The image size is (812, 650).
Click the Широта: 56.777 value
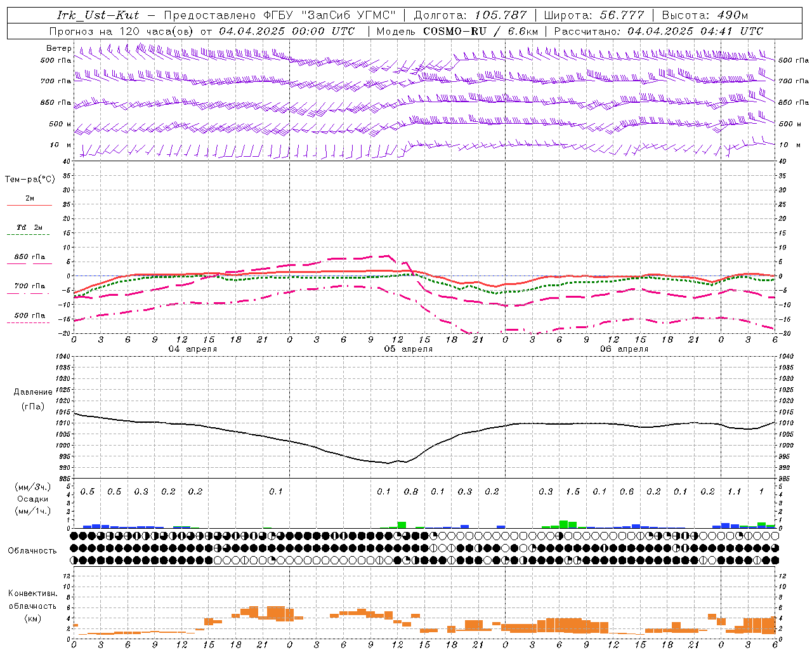pyautogui.click(x=594, y=15)
